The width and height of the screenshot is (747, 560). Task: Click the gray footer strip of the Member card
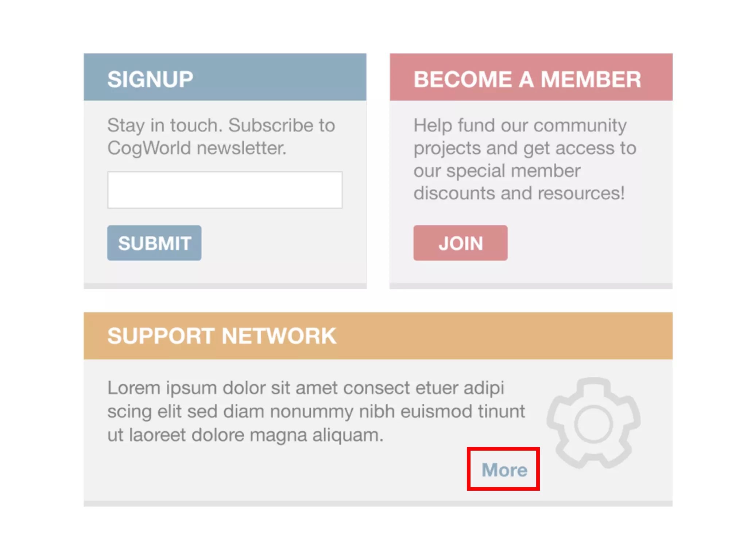pyautogui.click(x=531, y=286)
